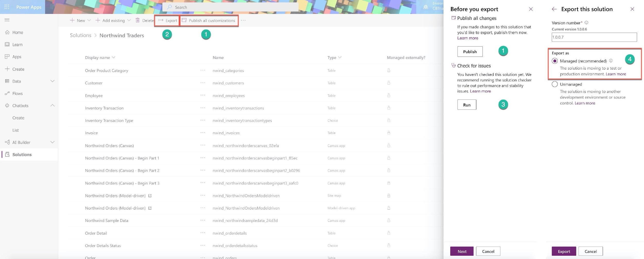Click the Delete trash icon

tap(138, 20)
